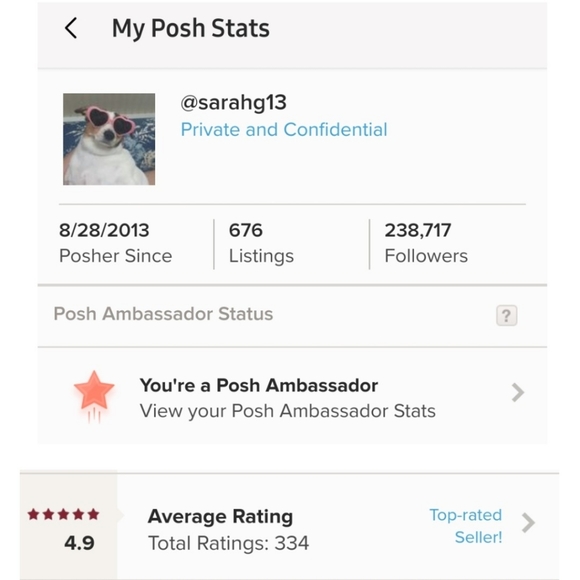Open the Top-rated Seller! link

(466, 526)
